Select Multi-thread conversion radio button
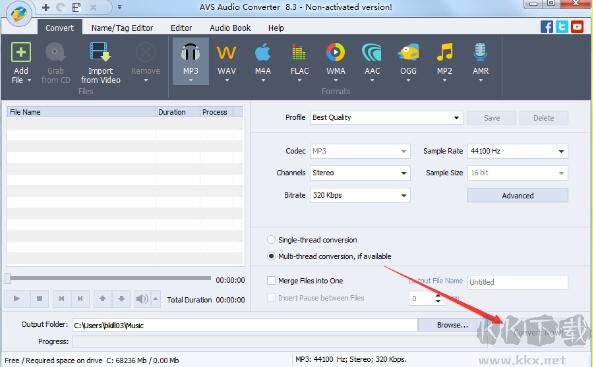The height and width of the screenshot is (367, 593). 271,256
